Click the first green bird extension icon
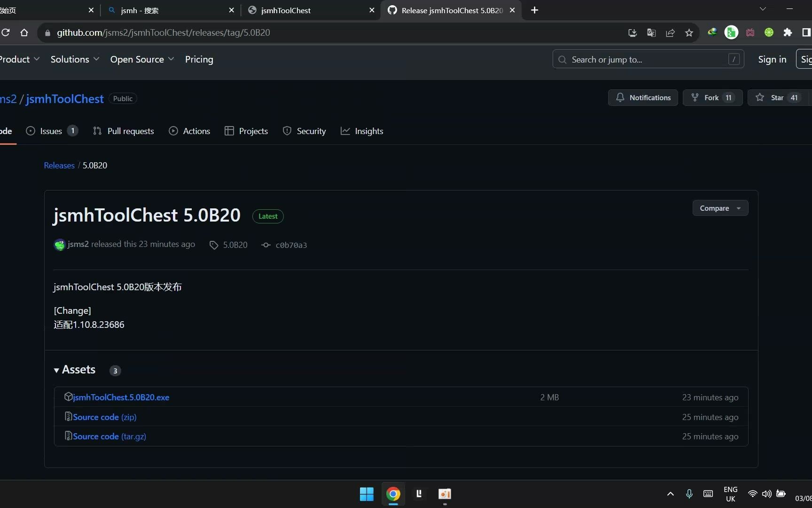The height and width of the screenshot is (508, 812). pyautogui.click(x=712, y=32)
